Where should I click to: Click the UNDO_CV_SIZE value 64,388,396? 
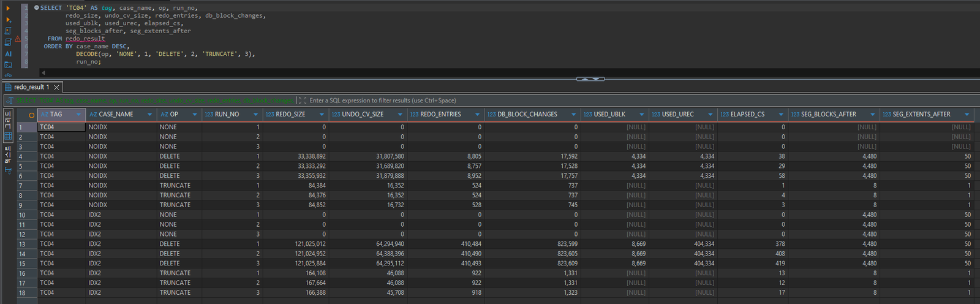pos(390,254)
